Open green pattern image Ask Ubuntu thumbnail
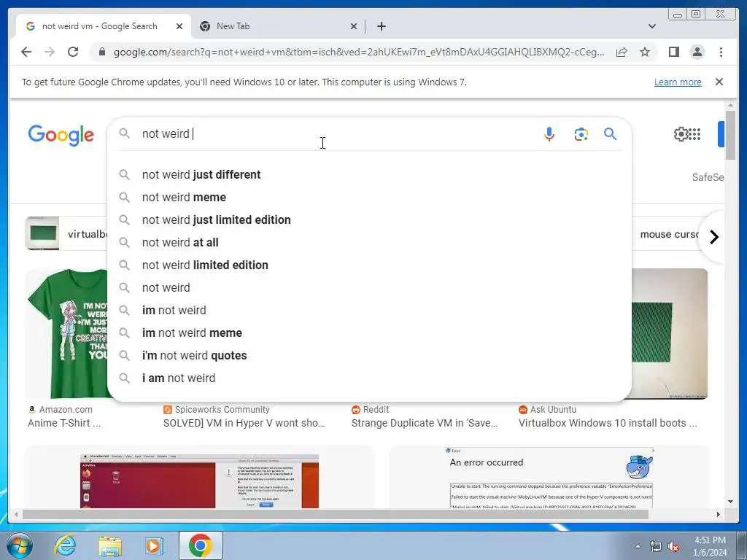 point(670,333)
